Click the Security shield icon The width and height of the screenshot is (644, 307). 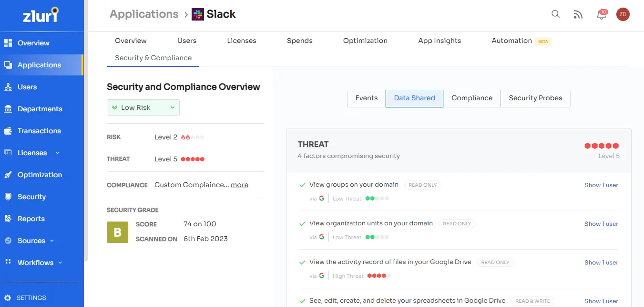pyautogui.click(x=8, y=197)
